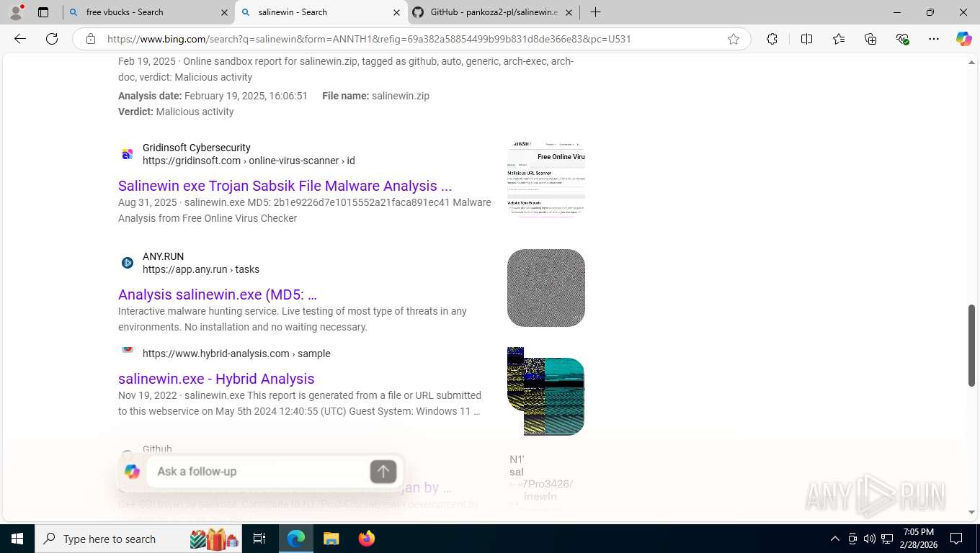Open Microsoft Edge taskbar icon
The width and height of the screenshot is (980, 553).
pos(296,539)
